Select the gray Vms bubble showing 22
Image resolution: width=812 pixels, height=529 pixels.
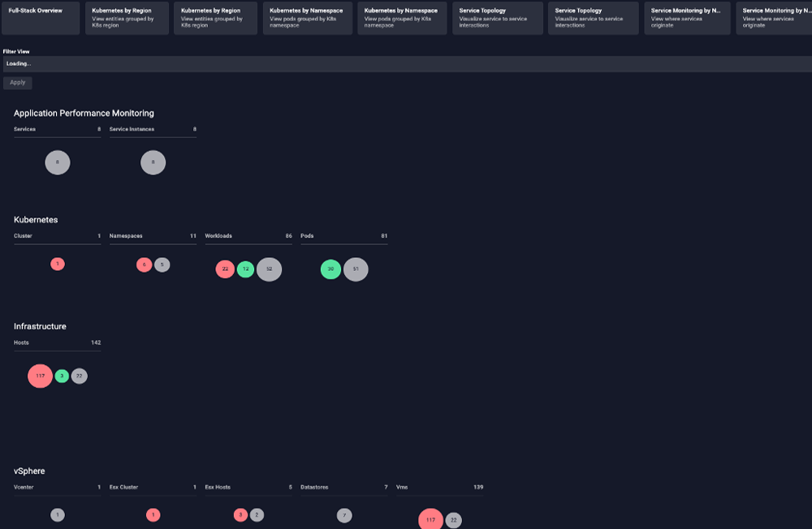pyautogui.click(x=454, y=520)
